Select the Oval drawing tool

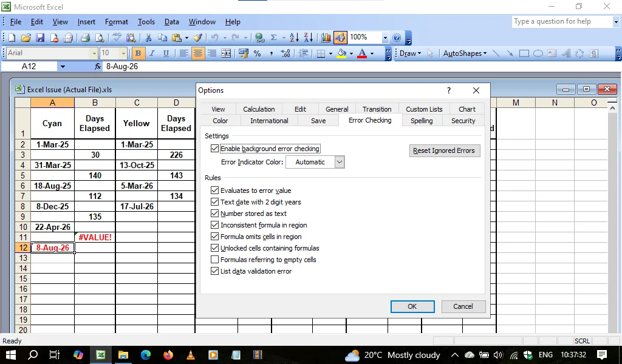pos(538,53)
